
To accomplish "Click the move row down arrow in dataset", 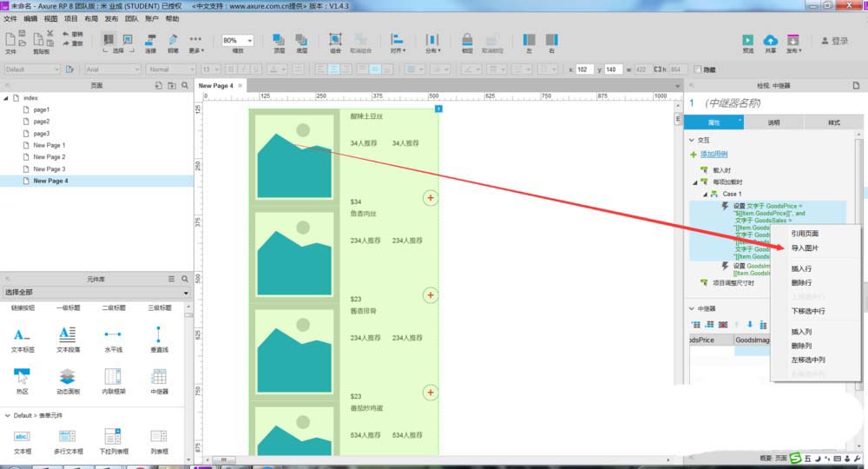I will [x=750, y=325].
